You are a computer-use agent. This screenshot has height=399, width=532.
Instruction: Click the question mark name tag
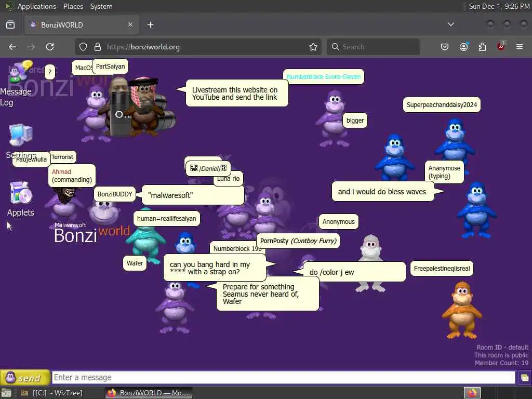[x=50, y=72]
